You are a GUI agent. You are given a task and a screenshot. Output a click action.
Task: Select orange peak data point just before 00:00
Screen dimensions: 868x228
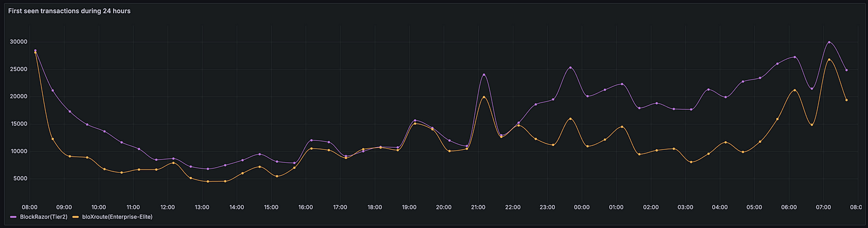pyautogui.click(x=570, y=119)
